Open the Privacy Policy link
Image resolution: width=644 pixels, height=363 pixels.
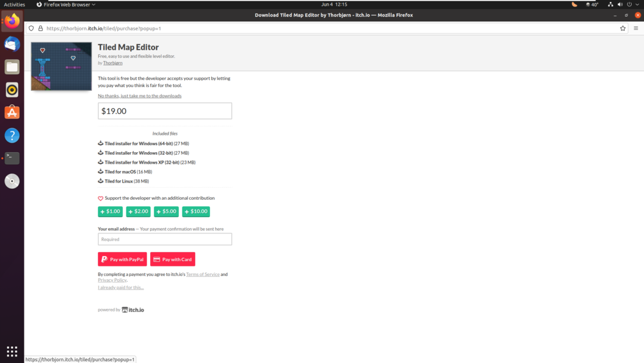click(112, 280)
